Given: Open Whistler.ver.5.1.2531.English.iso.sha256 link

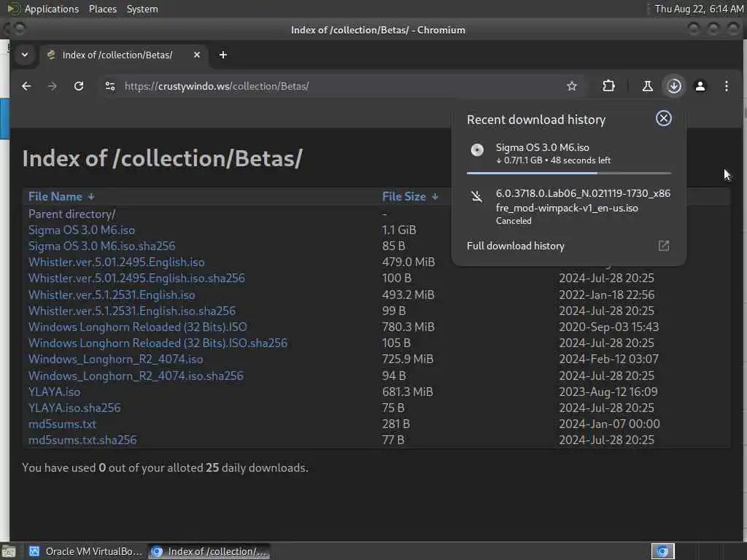Looking at the screenshot, I should 132,311.
